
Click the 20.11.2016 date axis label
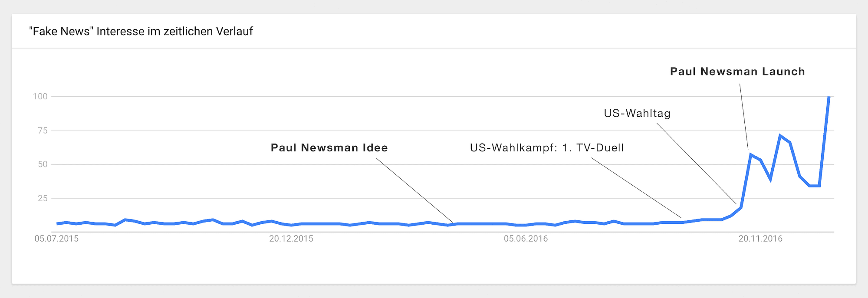click(x=760, y=239)
